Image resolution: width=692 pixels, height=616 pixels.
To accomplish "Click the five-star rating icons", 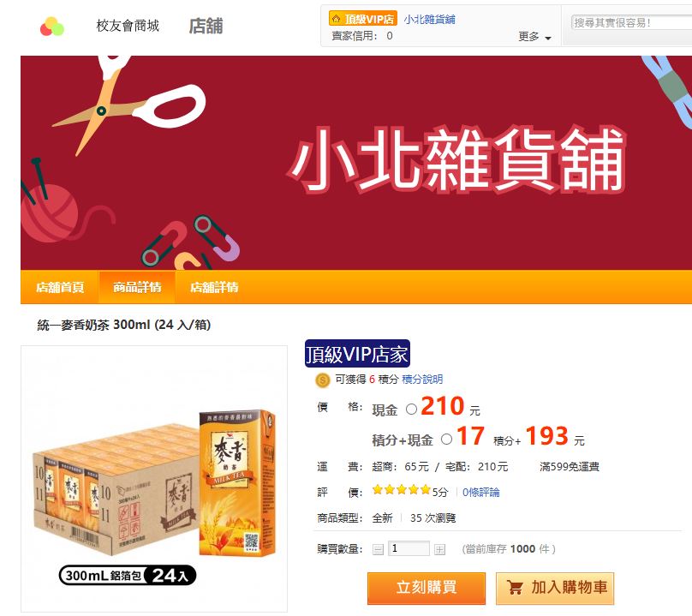I will pos(401,490).
